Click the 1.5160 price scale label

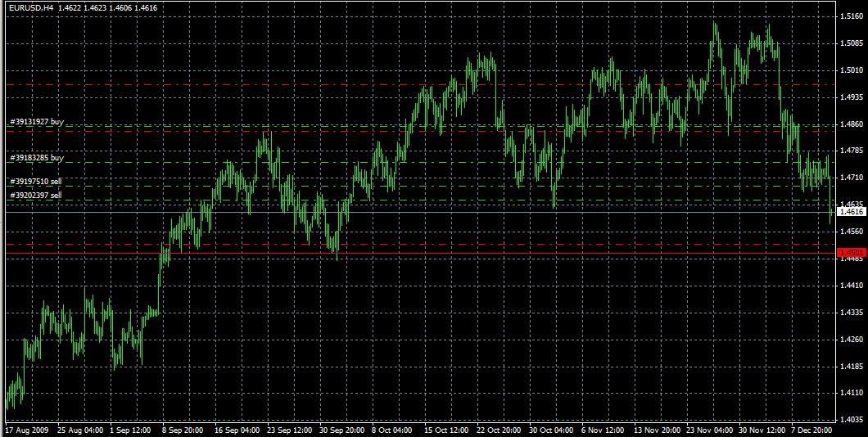coord(850,16)
